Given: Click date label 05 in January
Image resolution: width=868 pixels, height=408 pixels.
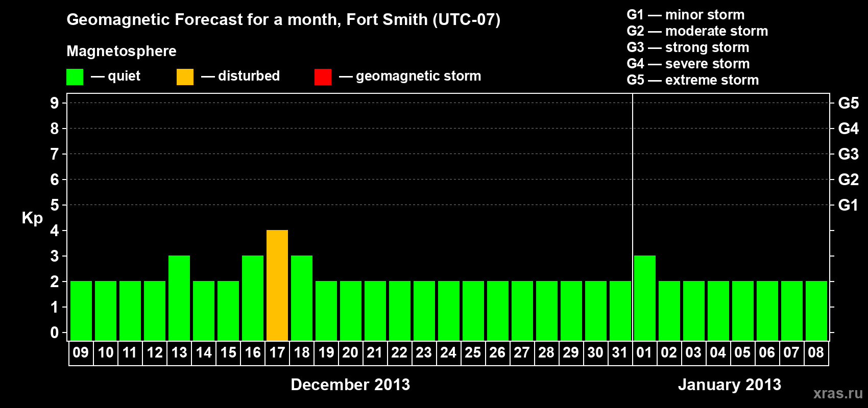Looking at the screenshot, I should [742, 352].
